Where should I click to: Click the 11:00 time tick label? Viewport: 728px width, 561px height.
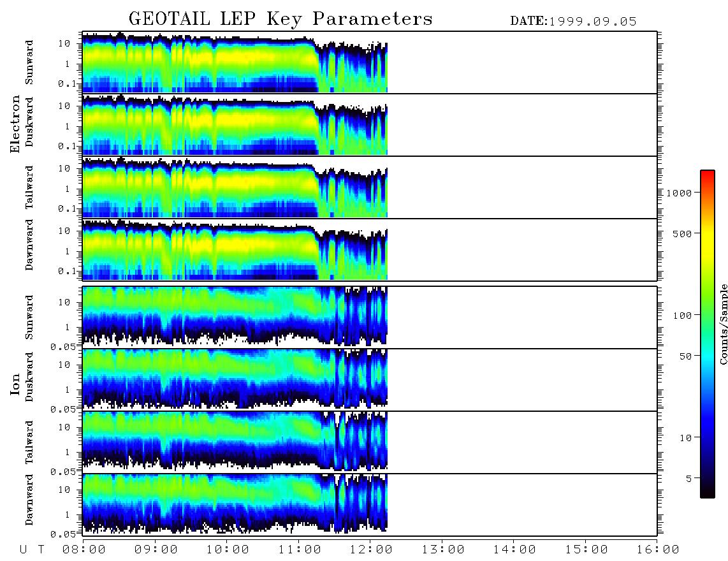pos(300,550)
